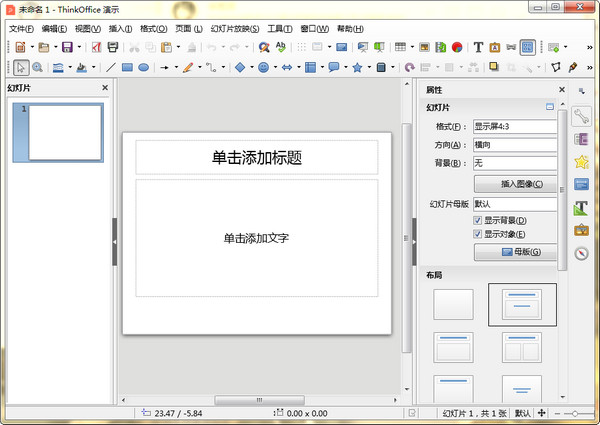Screen dimensions: 600x425
Task: Open the 方向 orientation dropdown
Action: 514,145
